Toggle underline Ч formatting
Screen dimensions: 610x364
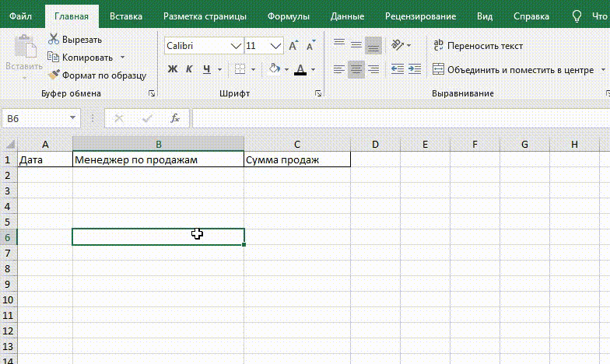click(207, 69)
